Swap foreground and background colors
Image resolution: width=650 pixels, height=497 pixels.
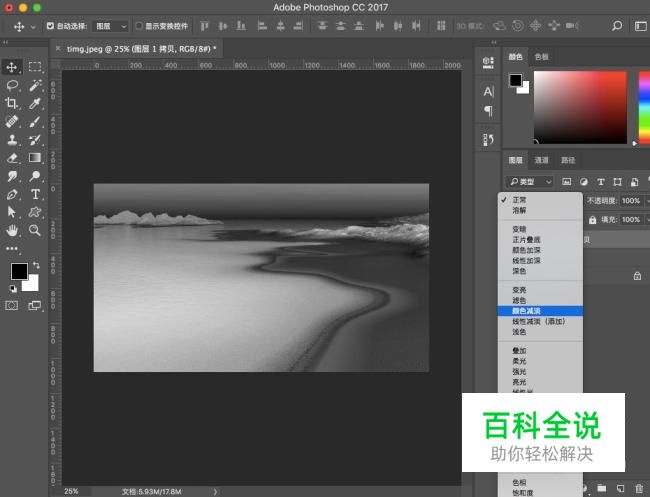point(35,264)
